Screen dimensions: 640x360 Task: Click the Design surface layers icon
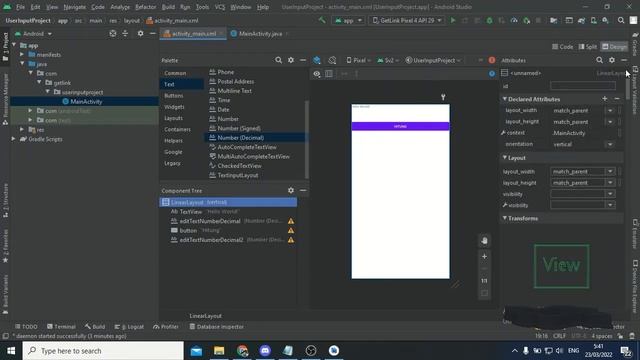coord(317,60)
